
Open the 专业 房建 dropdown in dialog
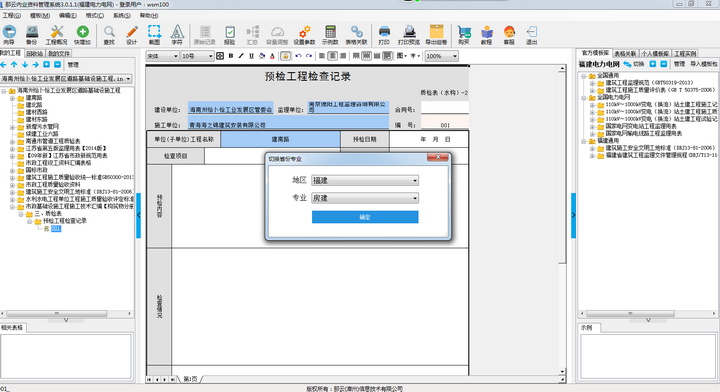[365, 198]
